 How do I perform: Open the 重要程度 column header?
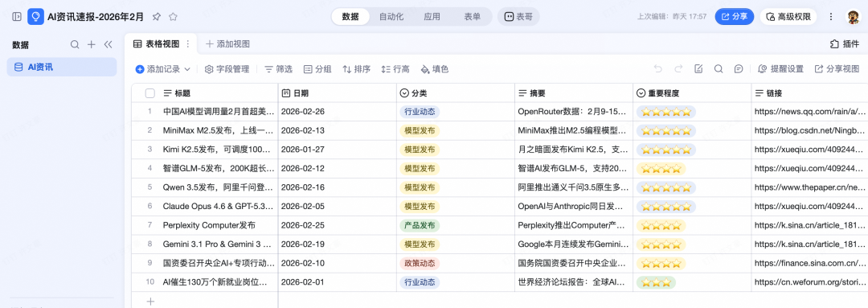pyautogui.click(x=692, y=93)
